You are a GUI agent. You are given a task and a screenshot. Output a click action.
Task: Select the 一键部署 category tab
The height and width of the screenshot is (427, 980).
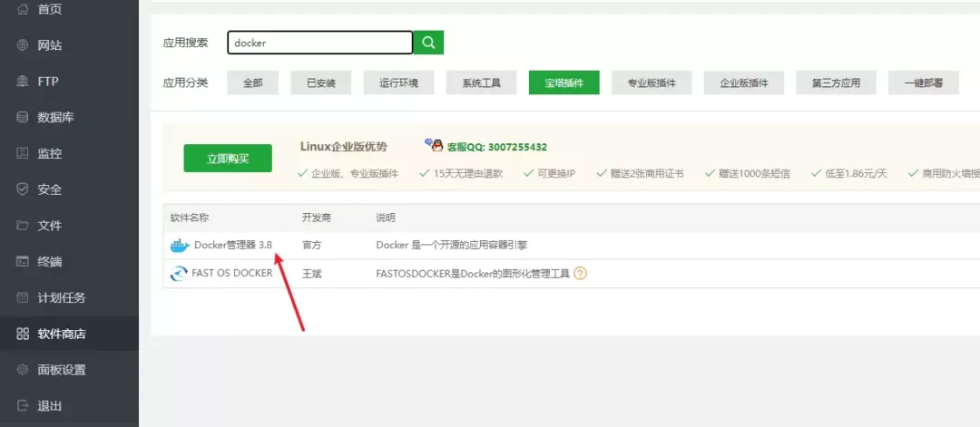click(x=924, y=82)
